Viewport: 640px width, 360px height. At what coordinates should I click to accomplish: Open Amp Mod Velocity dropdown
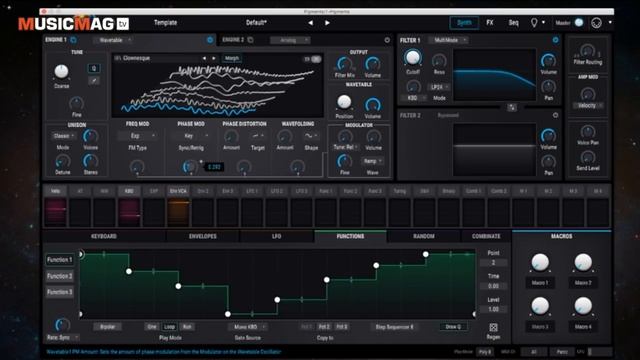(588, 105)
